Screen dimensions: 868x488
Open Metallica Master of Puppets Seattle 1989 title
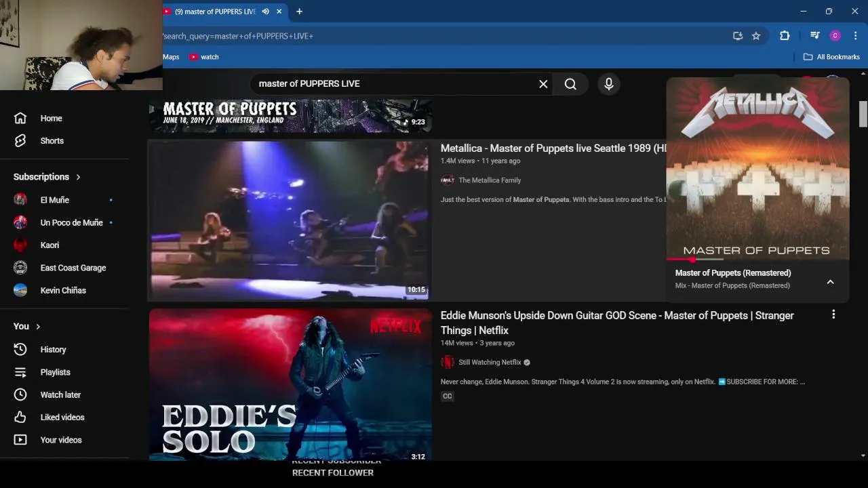(x=553, y=148)
